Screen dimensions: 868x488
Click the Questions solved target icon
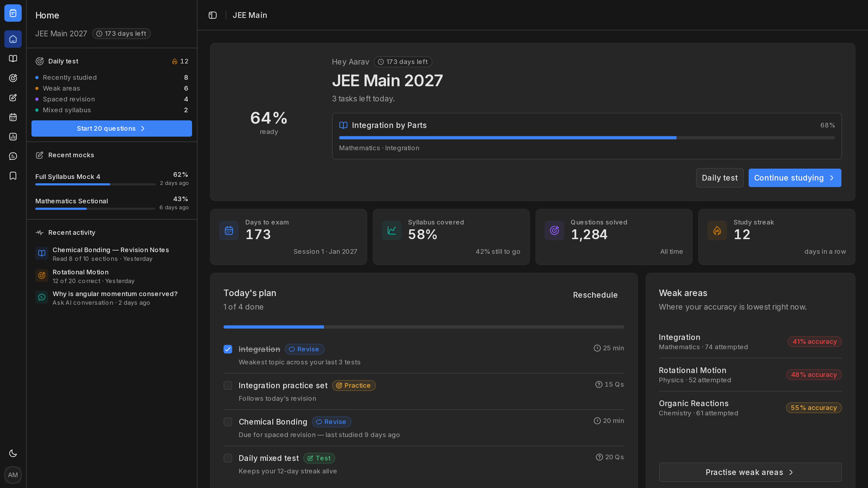click(x=554, y=230)
